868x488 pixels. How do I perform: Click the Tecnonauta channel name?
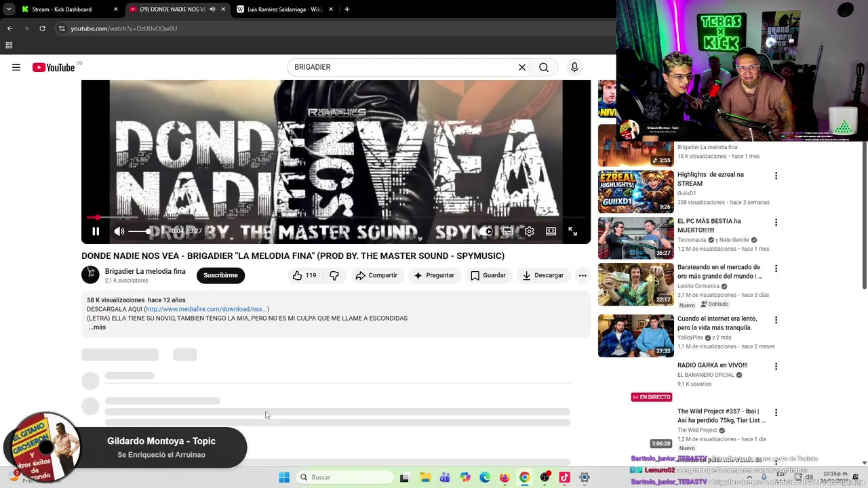(x=692, y=240)
